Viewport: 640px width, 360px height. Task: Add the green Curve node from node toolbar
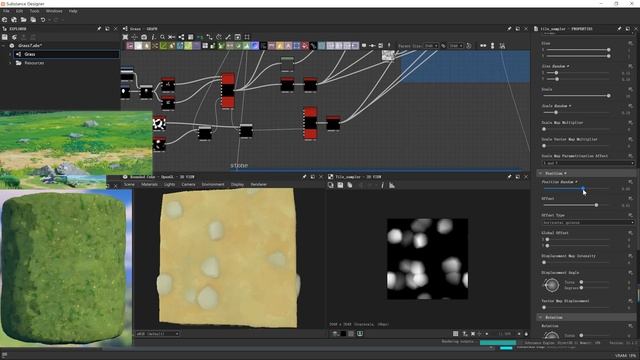pyautogui.click(x=163, y=46)
